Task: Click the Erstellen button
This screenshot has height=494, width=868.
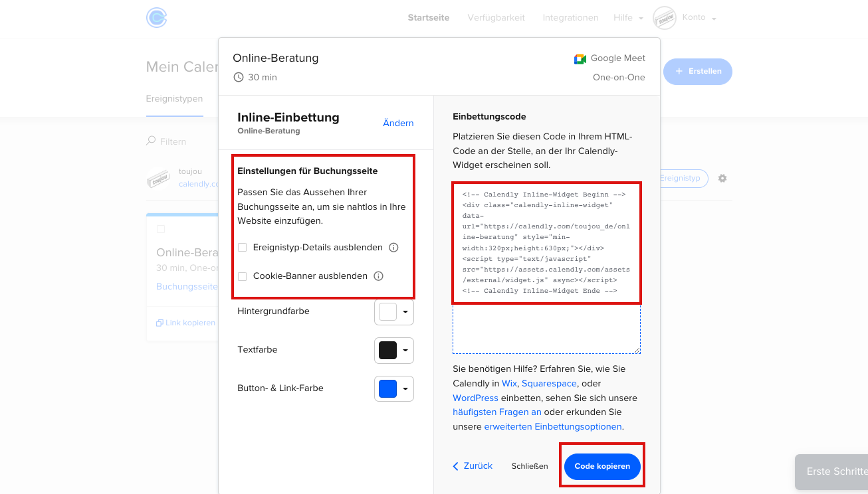Action: pyautogui.click(x=697, y=71)
